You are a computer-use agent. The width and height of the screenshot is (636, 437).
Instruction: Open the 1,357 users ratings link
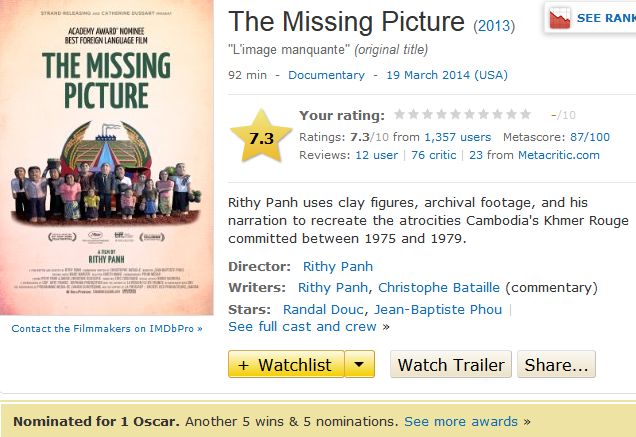pos(457,137)
